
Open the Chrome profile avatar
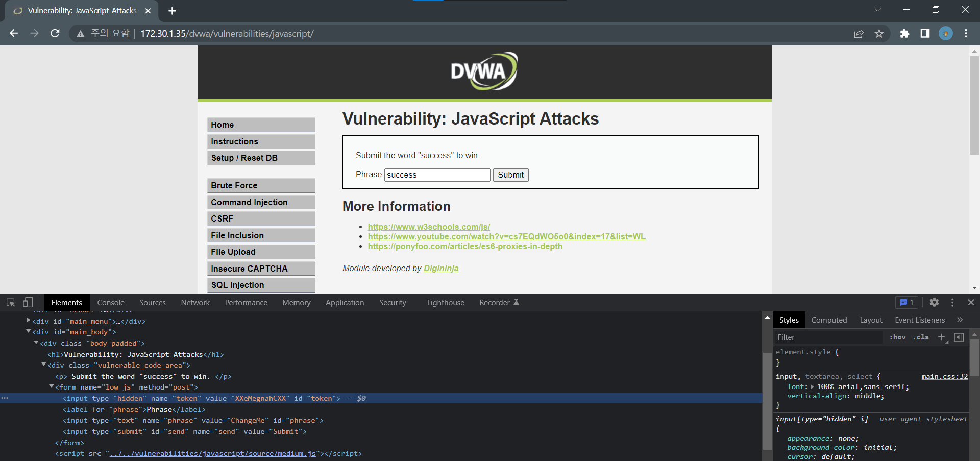945,34
